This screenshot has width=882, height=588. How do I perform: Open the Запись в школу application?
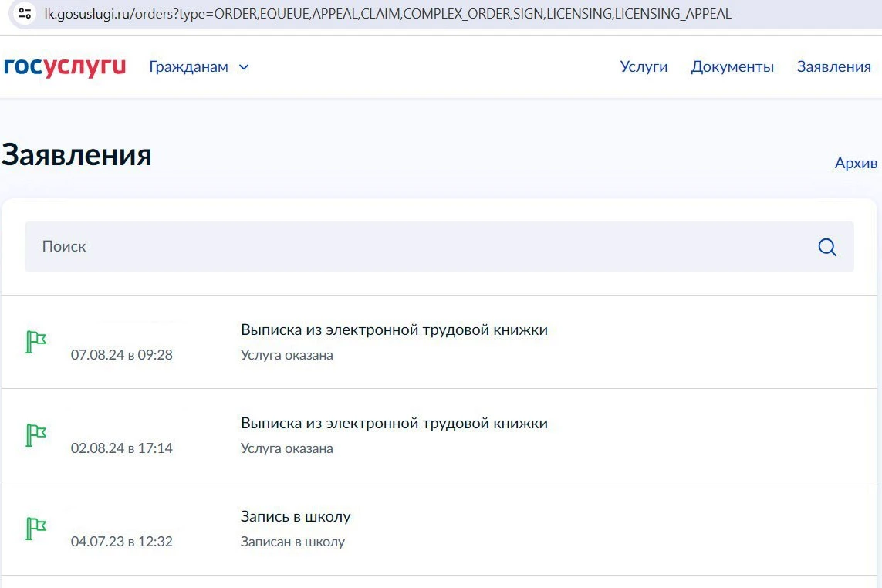click(x=296, y=516)
